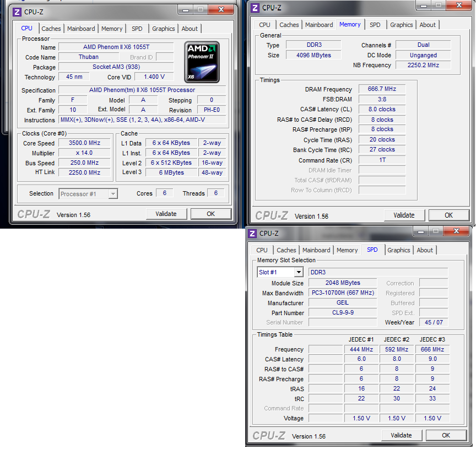The height and width of the screenshot is (449, 476).
Task: Click the Module Size value 2048 MBytes
Action: pyautogui.click(x=343, y=283)
